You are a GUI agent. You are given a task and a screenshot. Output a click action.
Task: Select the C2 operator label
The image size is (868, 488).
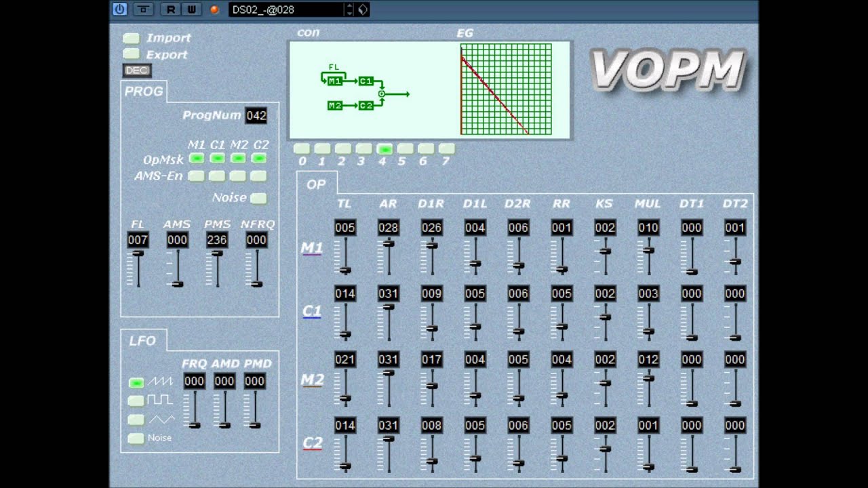coord(312,443)
